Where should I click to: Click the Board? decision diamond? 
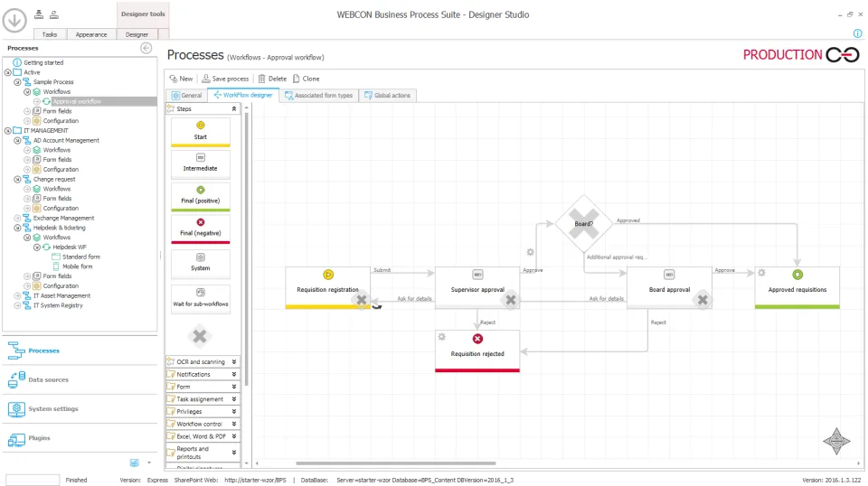point(583,223)
